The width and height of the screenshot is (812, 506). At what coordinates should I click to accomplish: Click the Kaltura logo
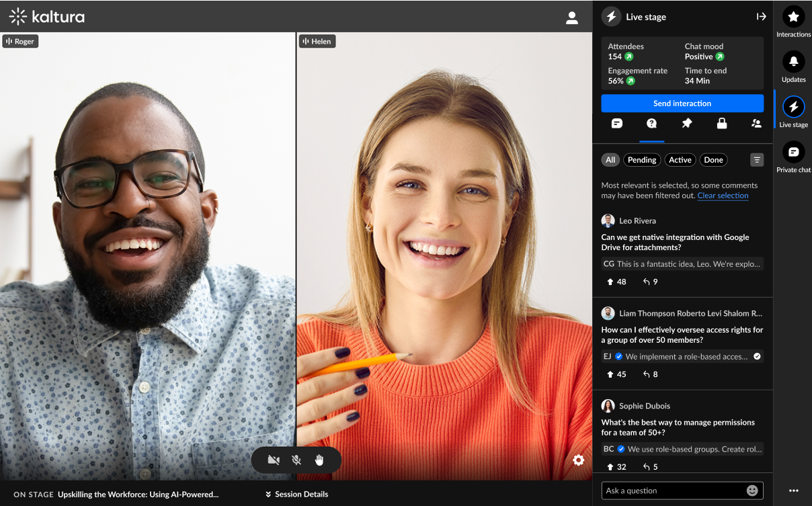tap(47, 17)
